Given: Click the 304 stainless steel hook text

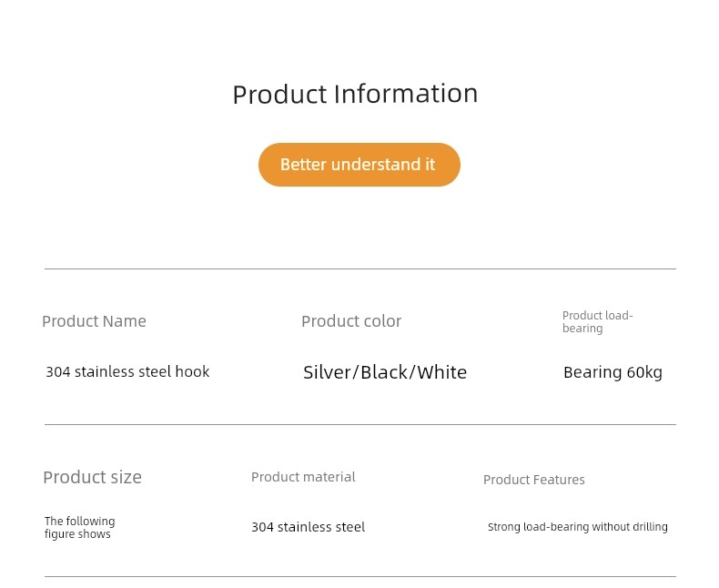Looking at the screenshot, I should pyautogui.click(x=127, y=371).
